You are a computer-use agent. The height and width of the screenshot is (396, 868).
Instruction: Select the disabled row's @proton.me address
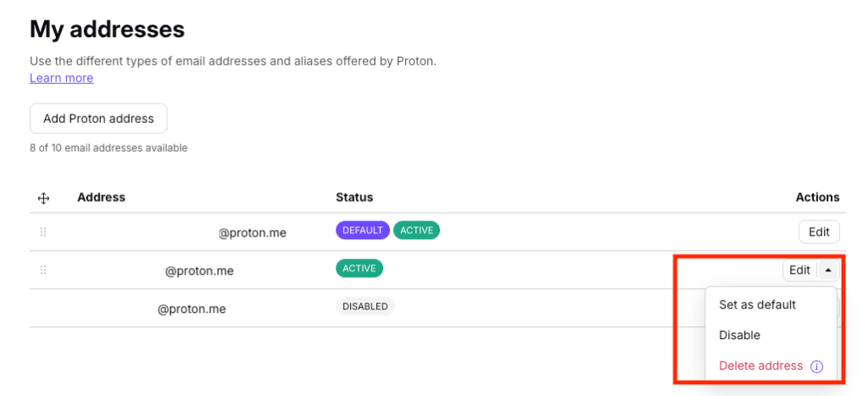[x=192, y=309]
